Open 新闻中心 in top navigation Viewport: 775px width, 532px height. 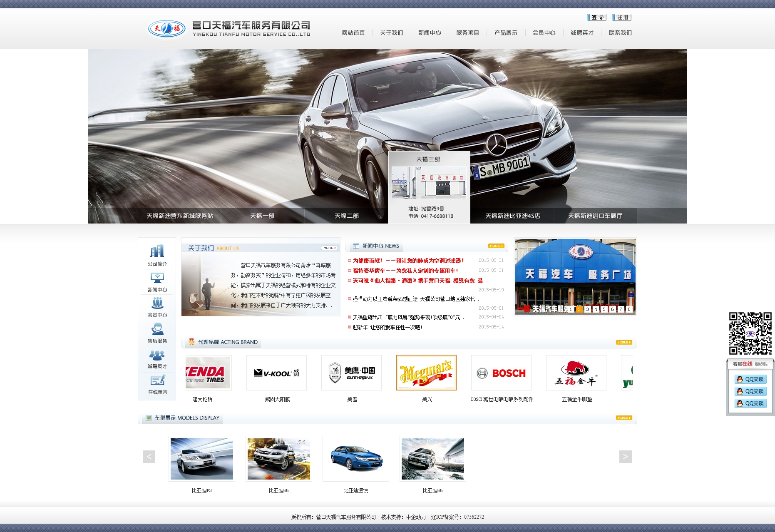(x=430, y=33)
